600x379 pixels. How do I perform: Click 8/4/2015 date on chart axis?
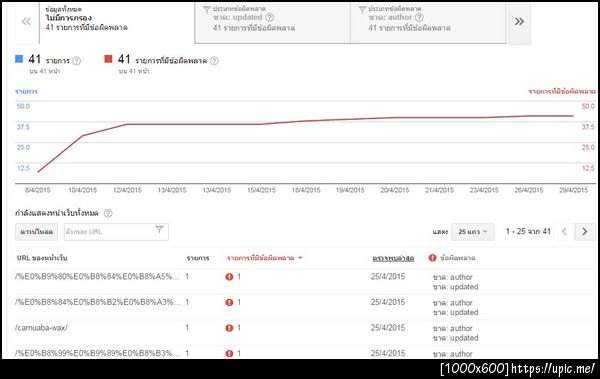point(38,190)
